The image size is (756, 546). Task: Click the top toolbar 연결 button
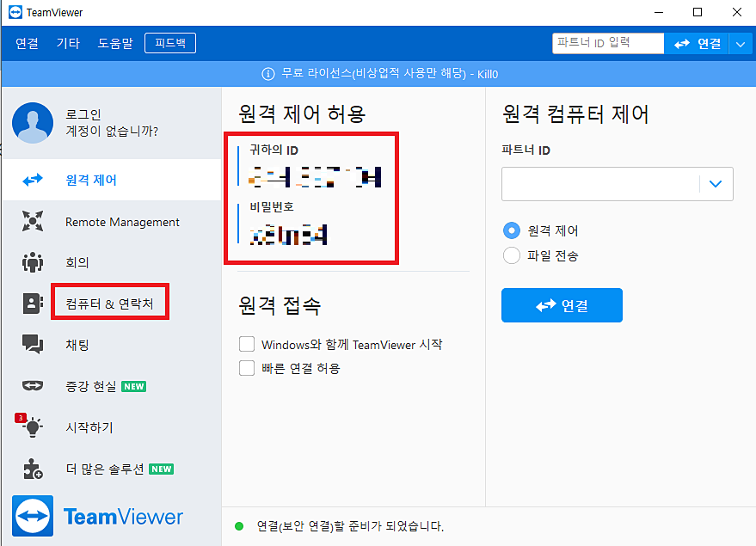pos(697,44)
